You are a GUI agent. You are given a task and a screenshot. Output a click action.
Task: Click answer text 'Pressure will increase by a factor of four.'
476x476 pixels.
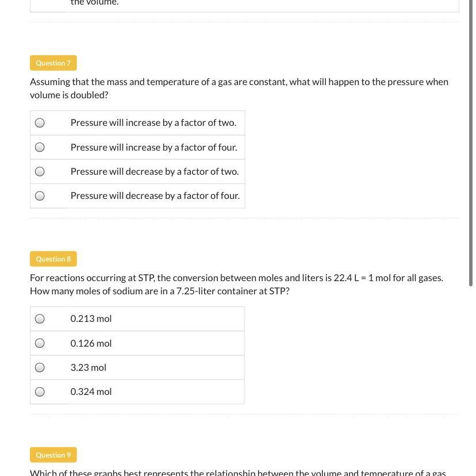[153, 147]
